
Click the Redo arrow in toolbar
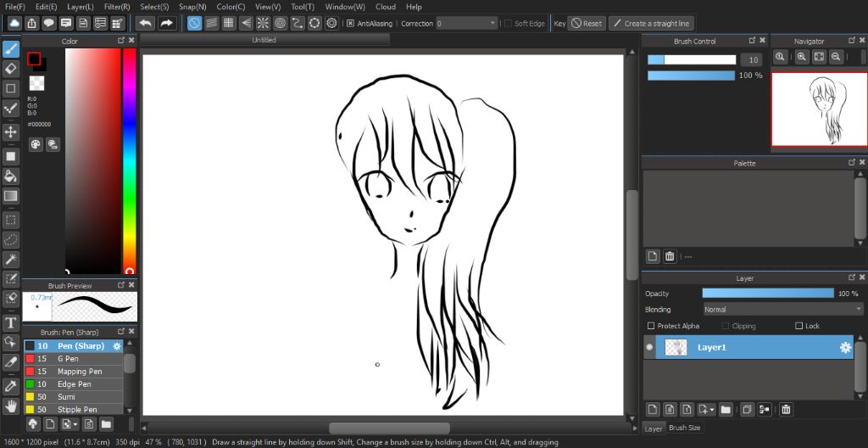pyautogui.click(x=166, y=23)
